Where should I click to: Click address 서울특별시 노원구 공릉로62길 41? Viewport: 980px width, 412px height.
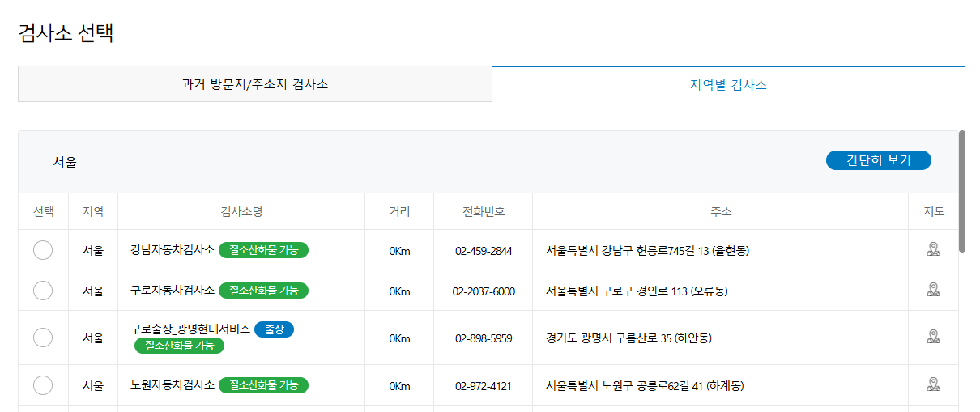coord(645,386)
